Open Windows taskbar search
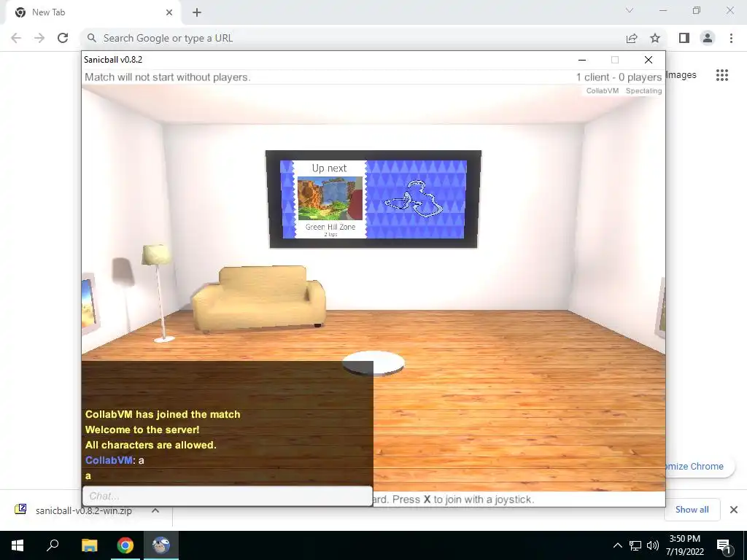747x560 pixels. coord(53,545)
